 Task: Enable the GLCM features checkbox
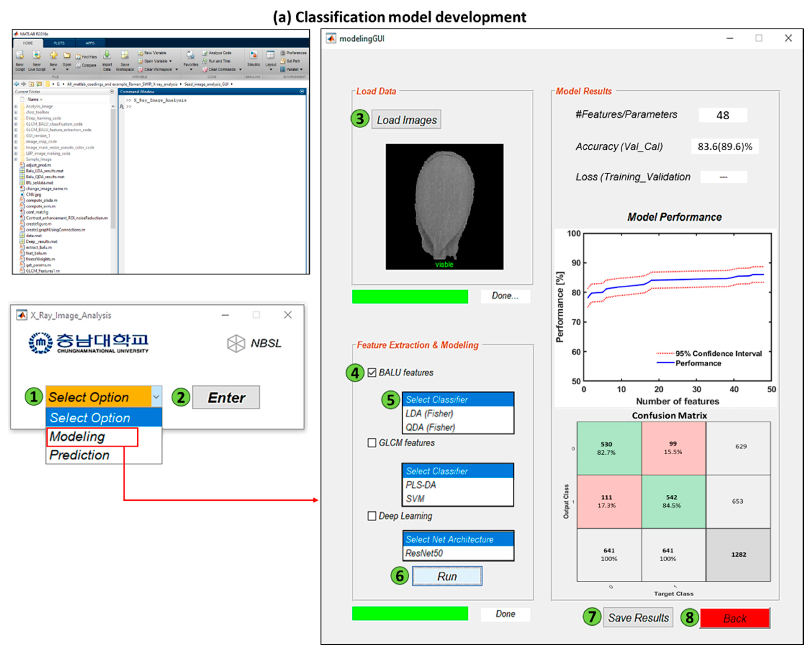(x=372, y=443)
